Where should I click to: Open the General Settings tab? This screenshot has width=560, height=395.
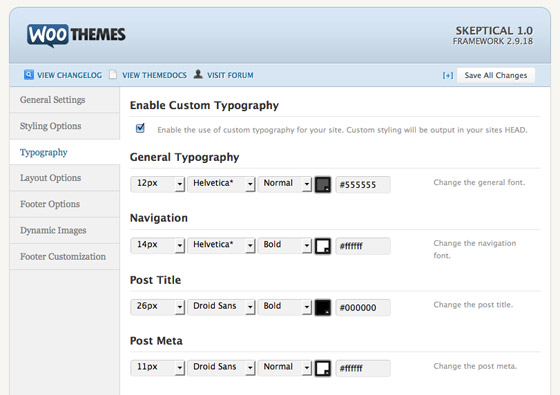coord(65,100)
